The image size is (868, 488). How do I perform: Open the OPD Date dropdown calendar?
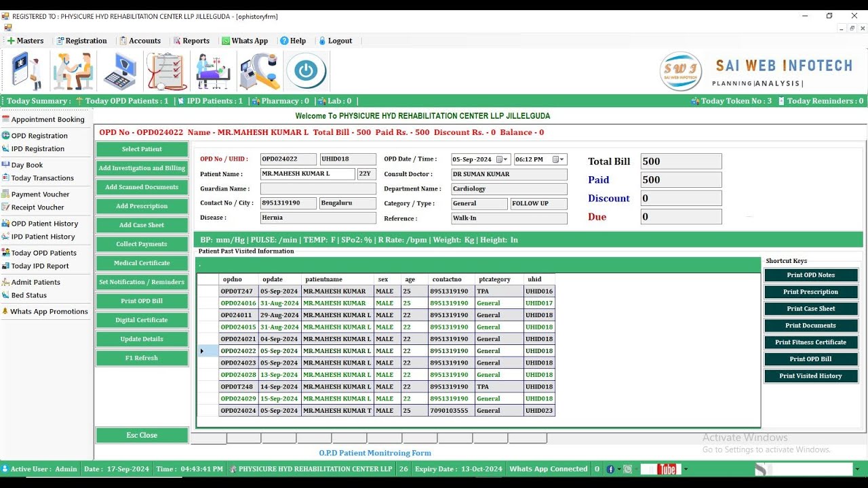click(502, 159)
